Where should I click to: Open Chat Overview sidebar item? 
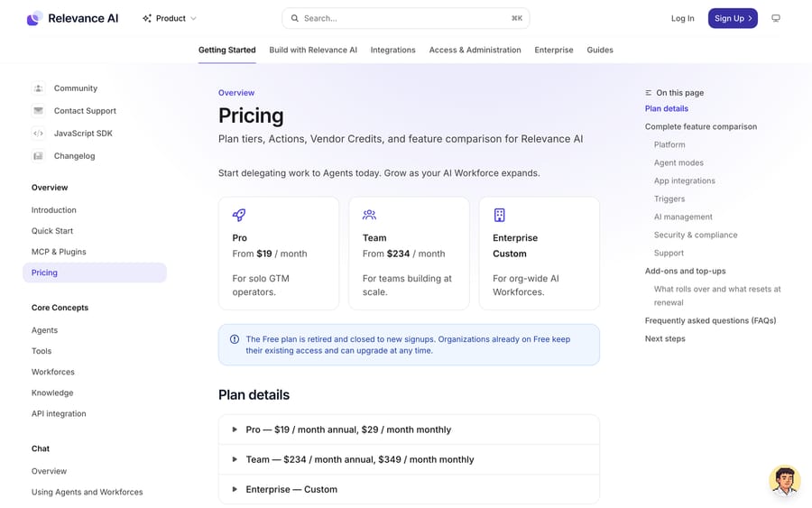coord(50,471)
